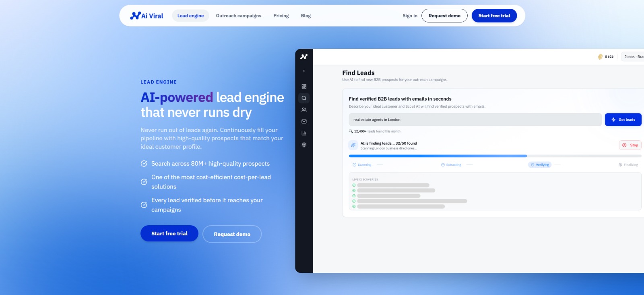Open the Lead engine nav tab
Screen dimensions: 644x295
click(190, 16)
